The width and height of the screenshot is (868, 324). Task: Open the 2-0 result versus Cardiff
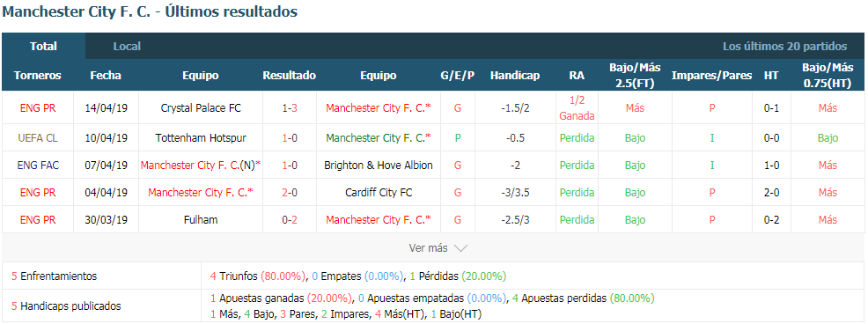click(x=290, y=192)
